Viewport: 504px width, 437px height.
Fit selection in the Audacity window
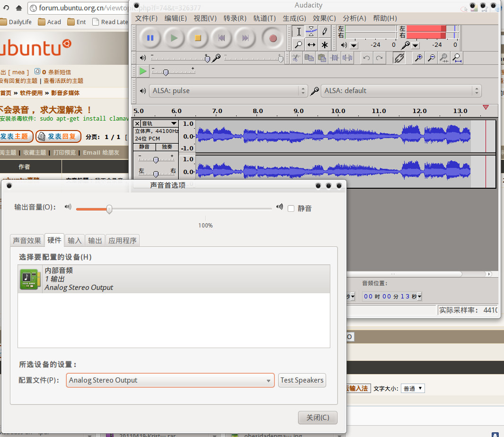444,58
